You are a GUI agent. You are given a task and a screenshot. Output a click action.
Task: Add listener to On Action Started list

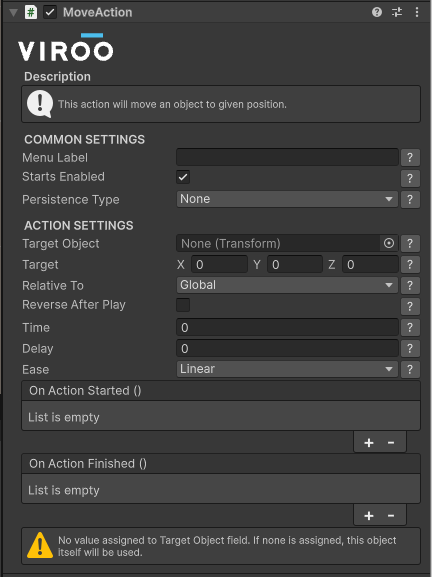coord(369,443)
